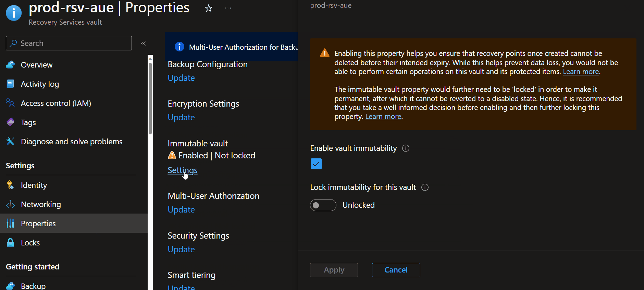Click the Properties sliders icon

(x=11, y=223)
